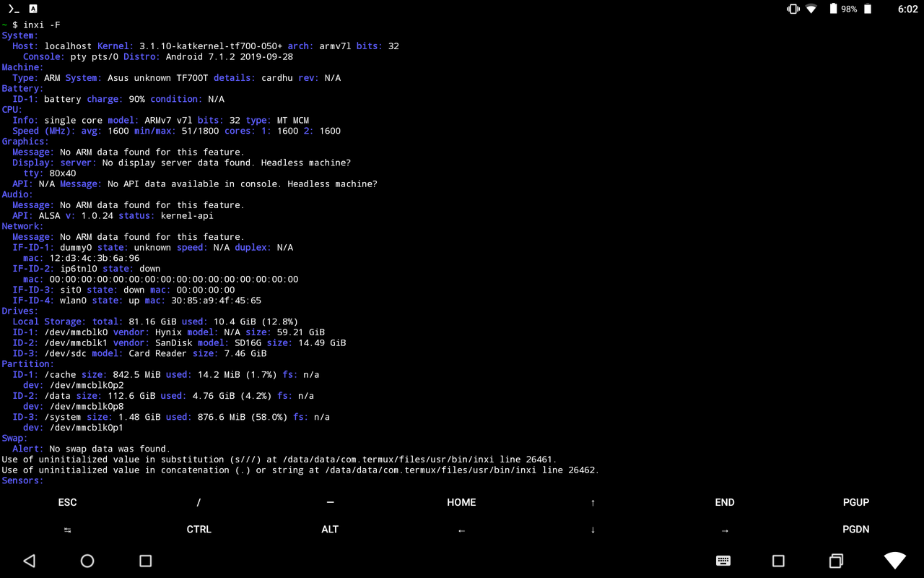
Task: Tap the HOME extra key
Action: (x=461, y=502)
